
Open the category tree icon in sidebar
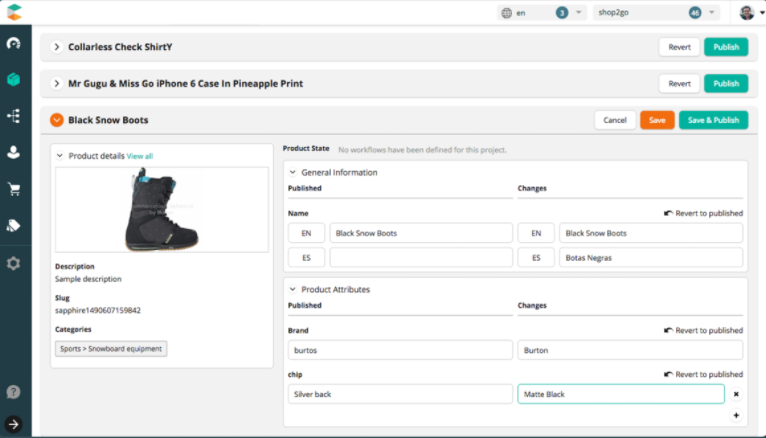[14, 116]
